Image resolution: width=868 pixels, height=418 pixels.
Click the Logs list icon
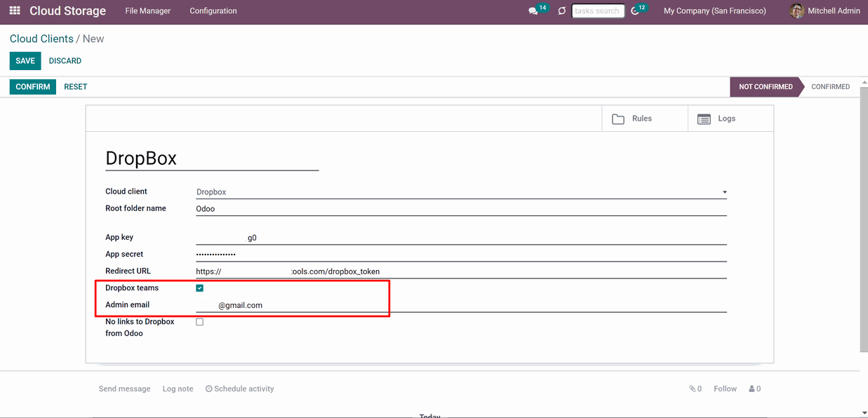tap(704, 119)
